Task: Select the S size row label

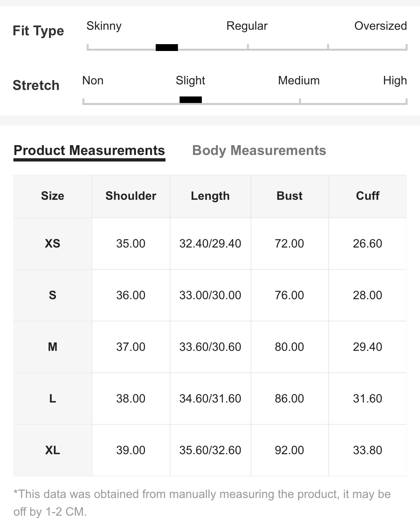Action: coord(53,295)
